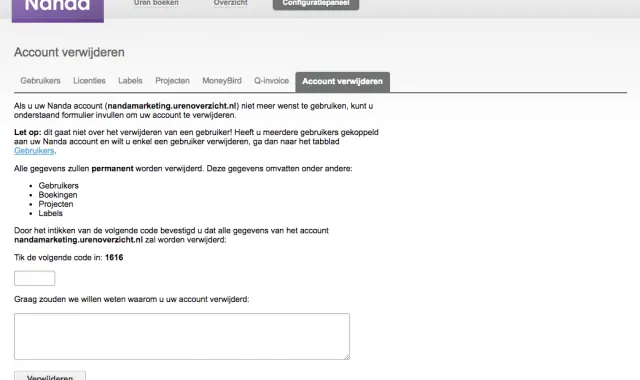Click the Boekingen list item
The height and width of the screenshot is (380, 640).
pyautogui.click(x=58, y=195)
